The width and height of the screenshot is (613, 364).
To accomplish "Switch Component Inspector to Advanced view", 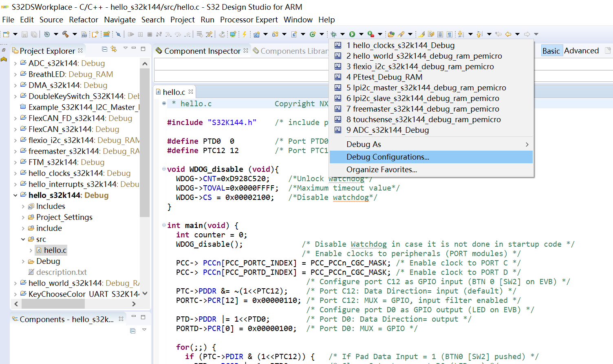I will (581, 51).
